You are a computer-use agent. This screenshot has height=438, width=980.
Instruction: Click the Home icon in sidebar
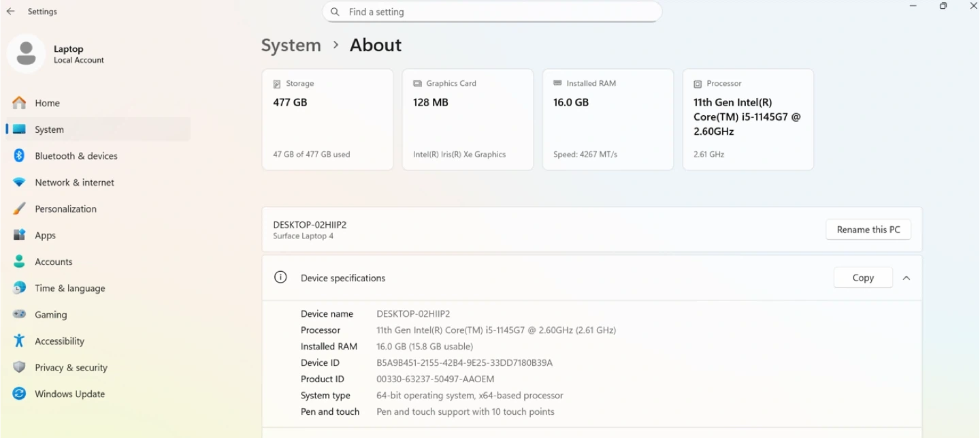(x=19, y=103)
